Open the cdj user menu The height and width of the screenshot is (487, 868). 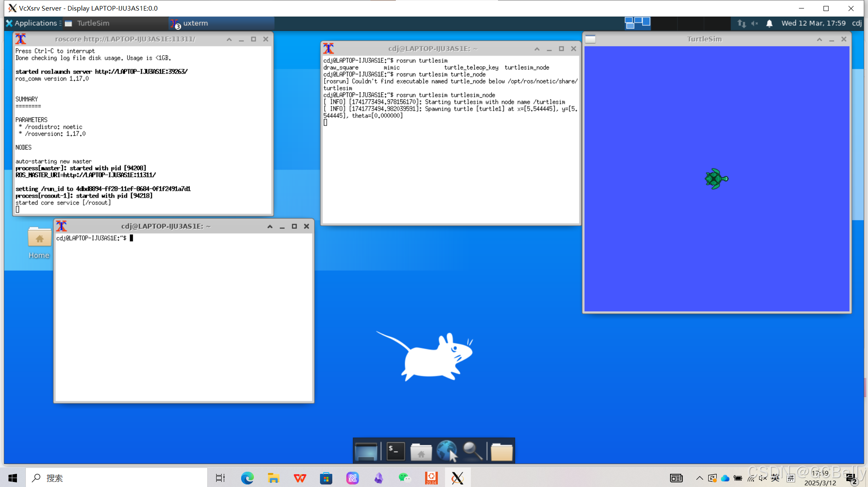(x=857, y=23)
